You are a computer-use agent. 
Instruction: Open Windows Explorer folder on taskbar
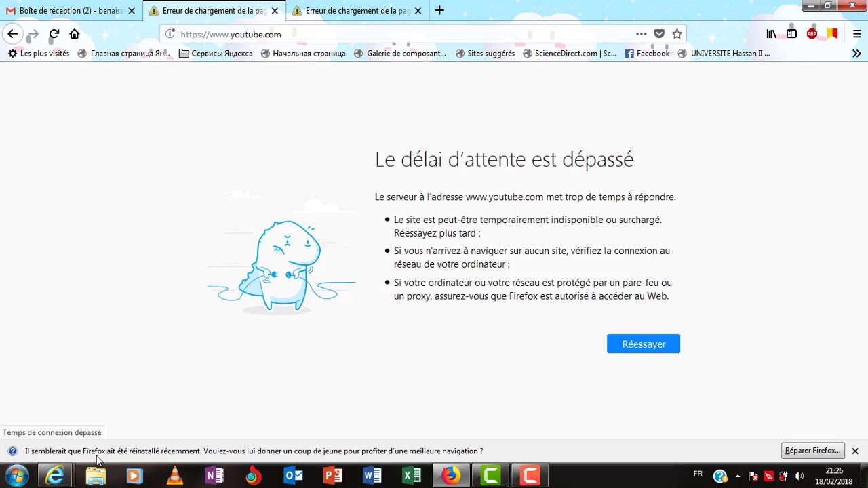[x=96, y=476]
